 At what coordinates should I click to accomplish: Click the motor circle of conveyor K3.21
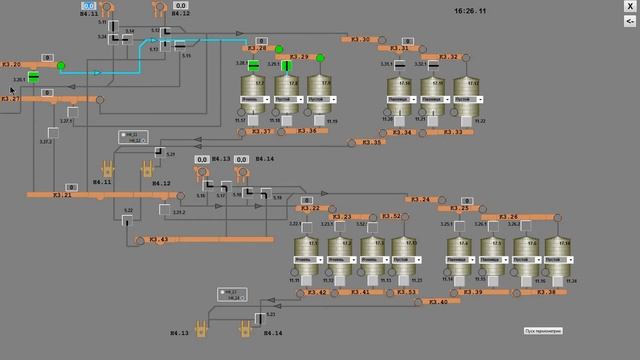[x=180, y=196]
